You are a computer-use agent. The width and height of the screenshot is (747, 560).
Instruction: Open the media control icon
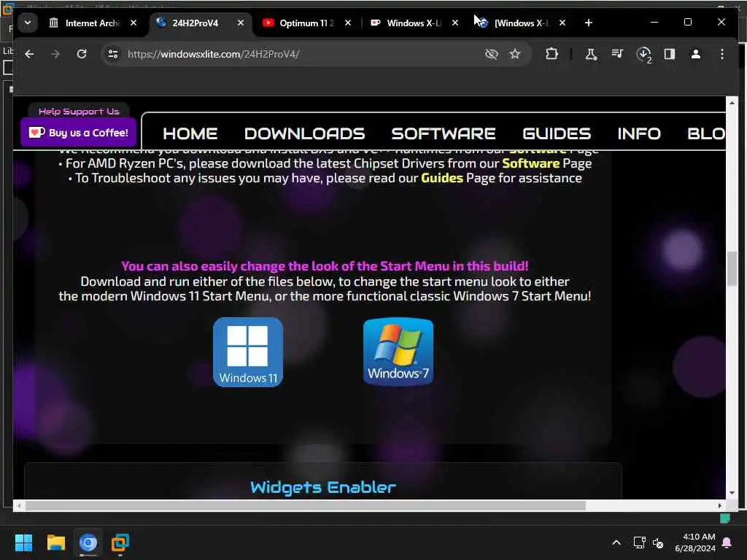coord(617,54)
